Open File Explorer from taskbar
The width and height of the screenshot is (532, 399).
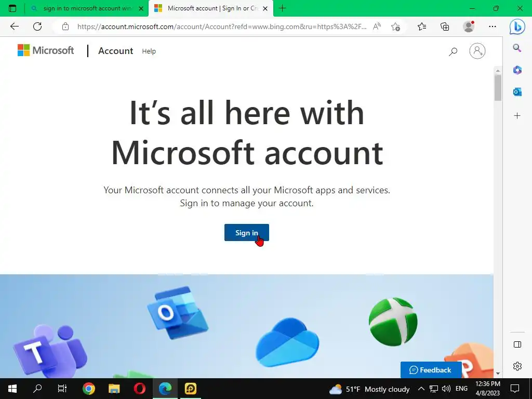(x=114, y=389)
